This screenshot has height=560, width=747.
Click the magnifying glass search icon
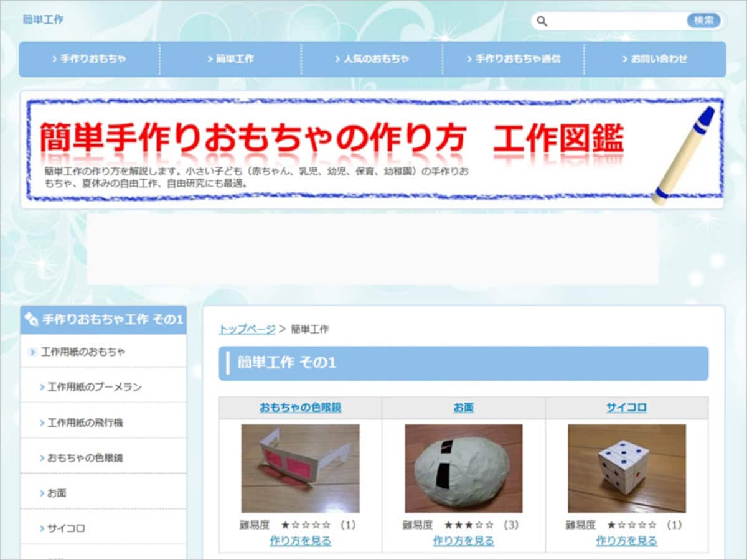pyautogui.click(x=542, y=21)
